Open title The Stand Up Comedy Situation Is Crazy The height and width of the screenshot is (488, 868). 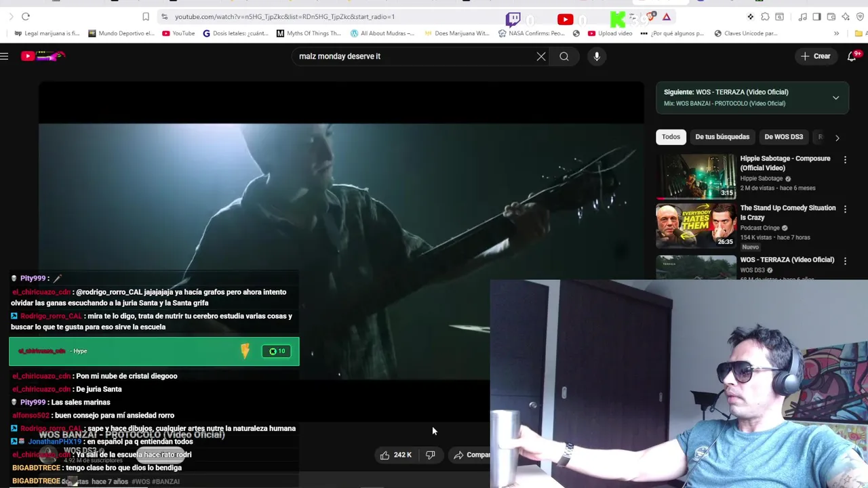(x=787, y=212)
